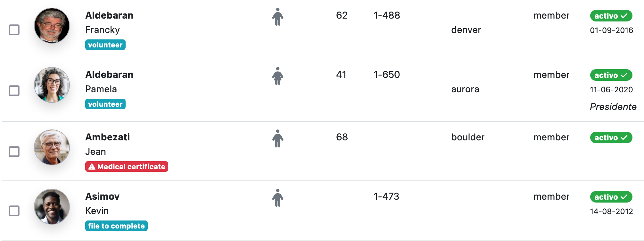Click the female gender icon for Pamela
The height and width of the screenshot is (241, 644).
point(278,76)
